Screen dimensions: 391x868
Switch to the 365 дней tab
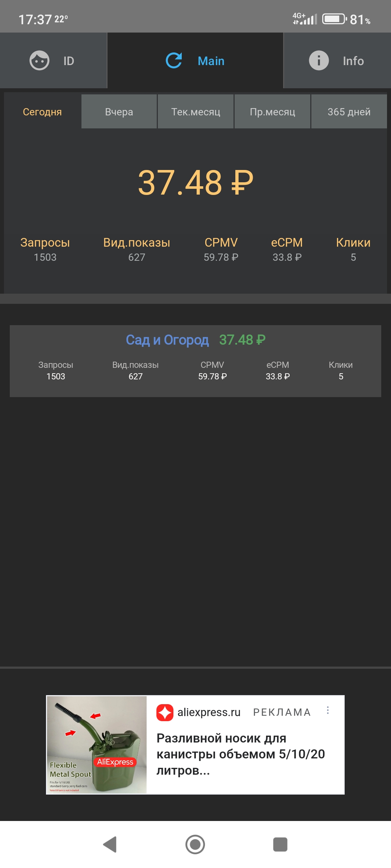click(349, 112)
